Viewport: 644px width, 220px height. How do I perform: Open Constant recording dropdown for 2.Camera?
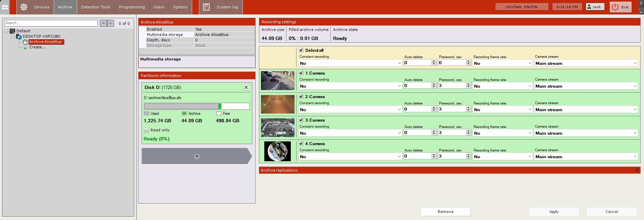[x=350, y=109]
